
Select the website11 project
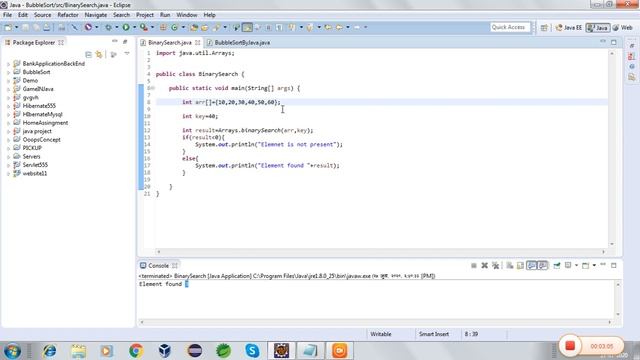click(35, 173)
